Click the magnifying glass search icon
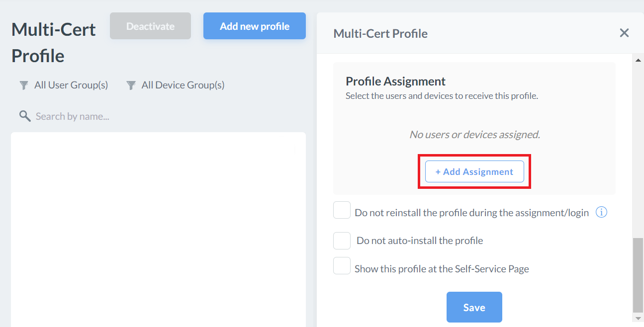 (24, 116)
